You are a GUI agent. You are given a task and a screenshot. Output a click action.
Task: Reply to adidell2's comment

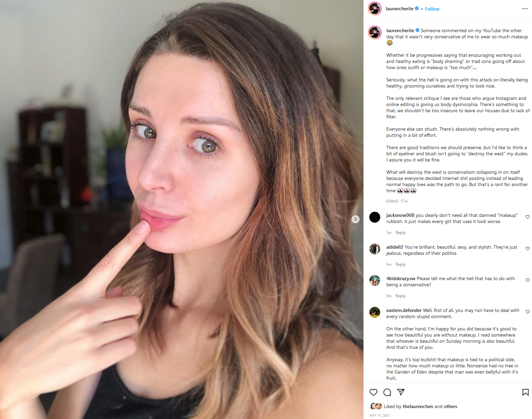click(400, 264)
